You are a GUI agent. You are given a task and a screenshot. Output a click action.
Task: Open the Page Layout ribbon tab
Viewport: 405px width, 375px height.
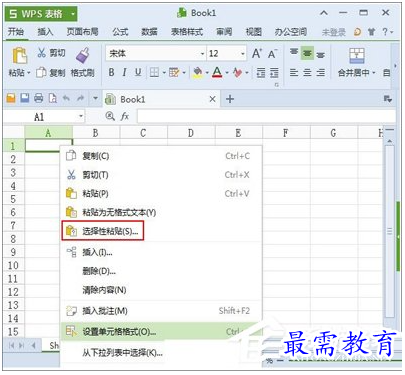[82, 32]
